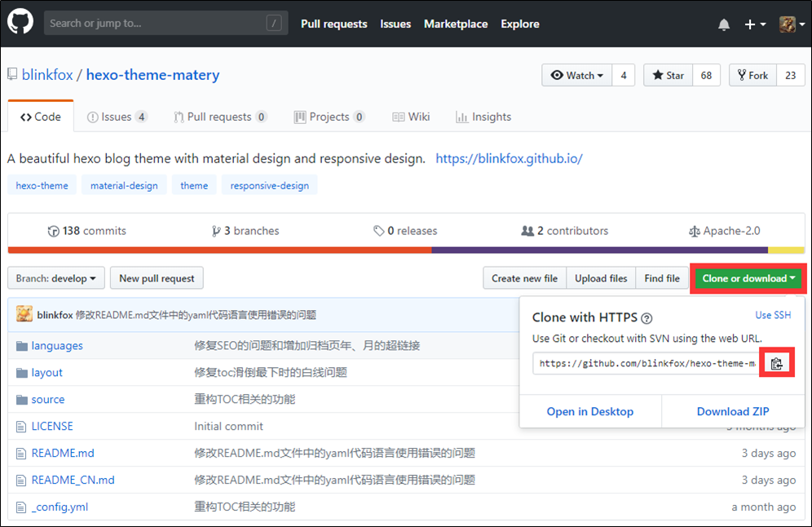
Task: View the 138 commits history
Action: tap(86, 231)
